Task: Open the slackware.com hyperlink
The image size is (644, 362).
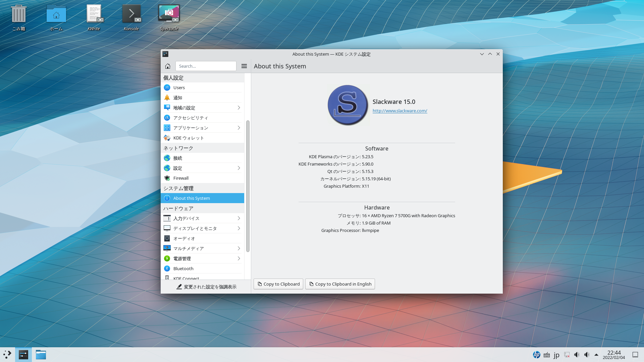Action: (399, 111)
